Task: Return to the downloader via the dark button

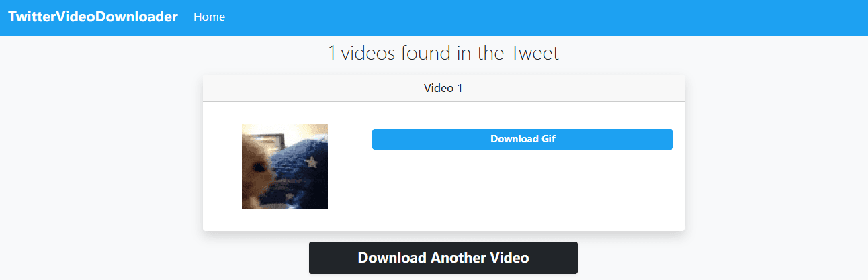Action: [x=443, y=257]
